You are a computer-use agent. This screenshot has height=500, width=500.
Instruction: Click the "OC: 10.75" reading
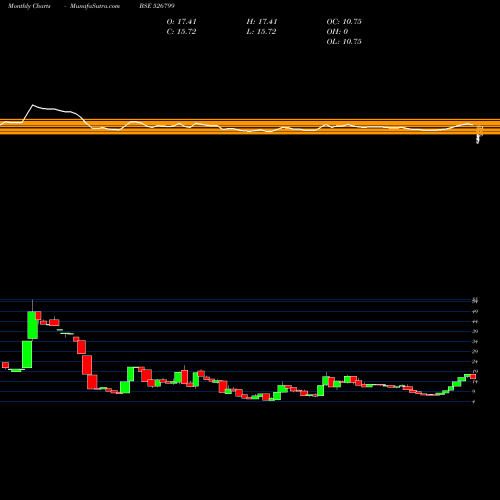pos(344,22)
